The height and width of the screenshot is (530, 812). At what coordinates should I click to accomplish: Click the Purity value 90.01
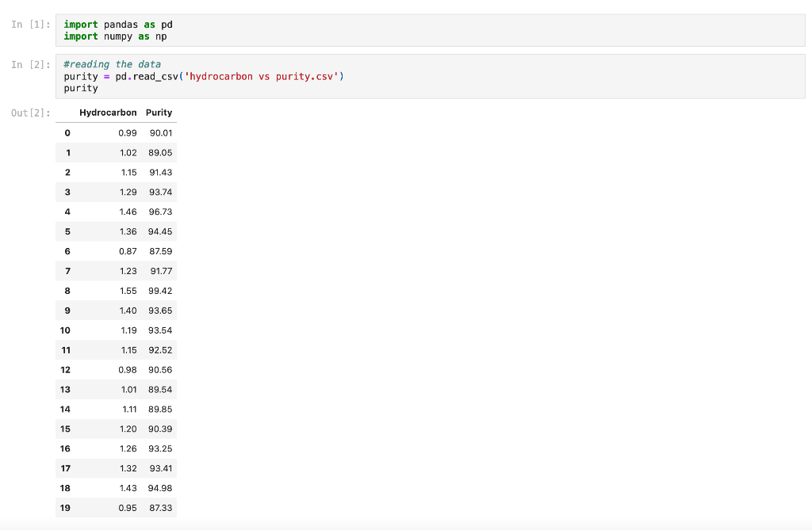click(x=158, y=132)
